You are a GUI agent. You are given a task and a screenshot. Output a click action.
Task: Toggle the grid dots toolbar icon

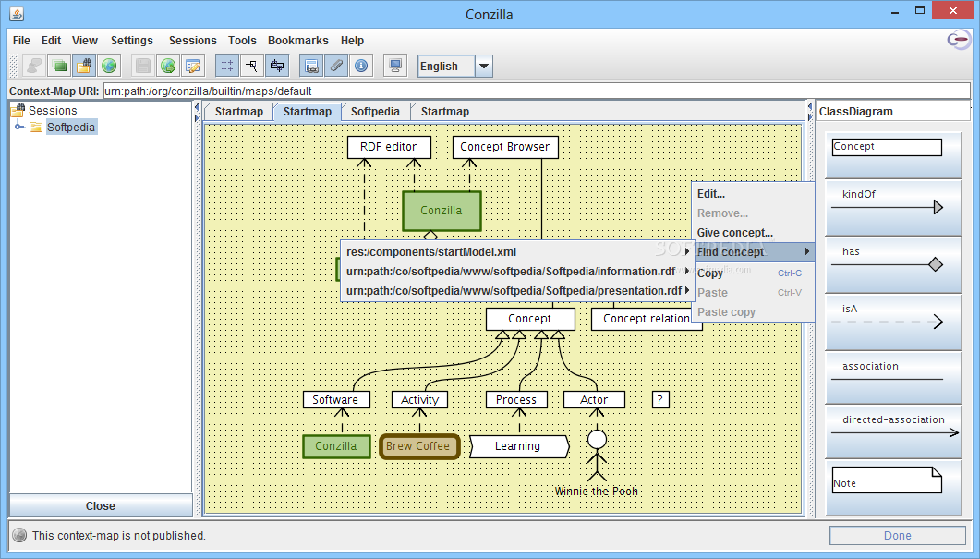[x=227, y=66]
